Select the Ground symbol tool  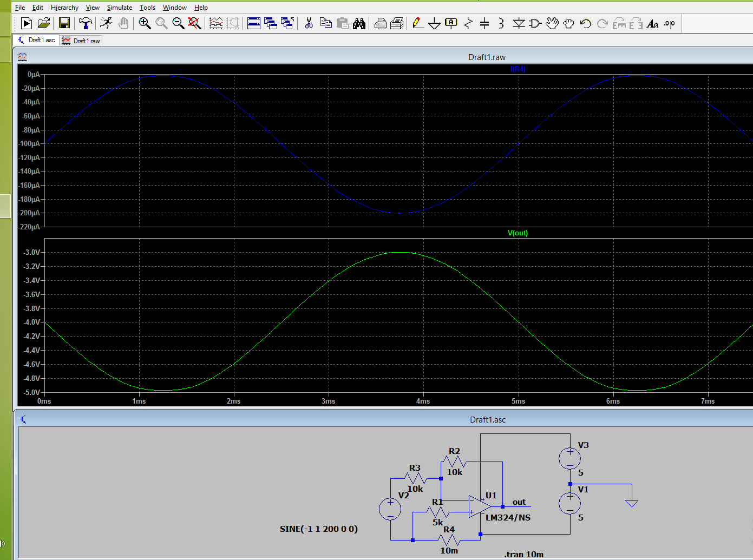[434, 23]
